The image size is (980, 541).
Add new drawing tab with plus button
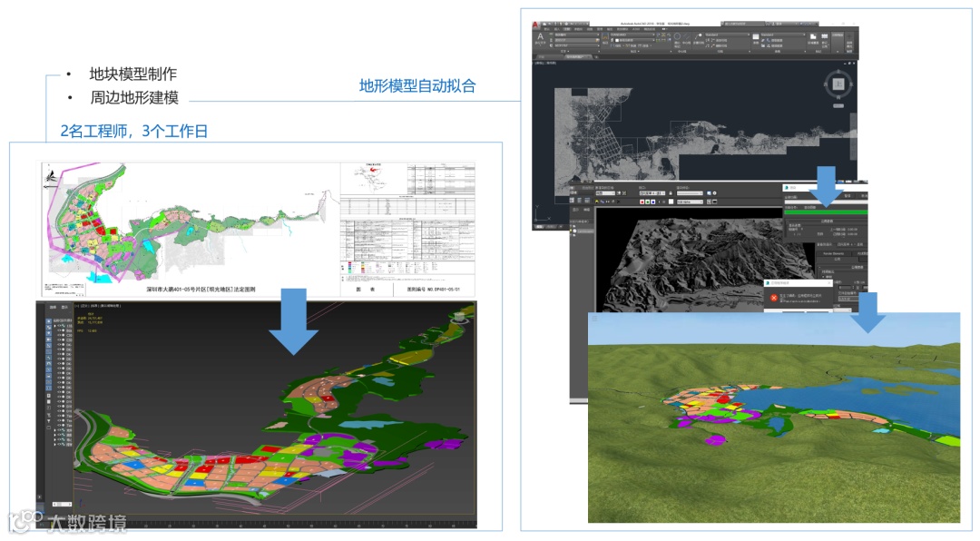pyautogui.click(x=597, y=57)
